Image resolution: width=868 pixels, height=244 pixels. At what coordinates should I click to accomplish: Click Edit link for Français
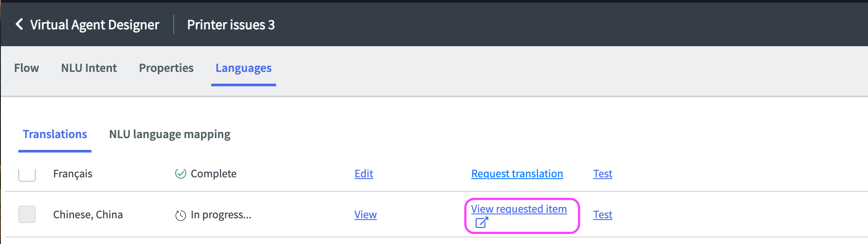coord(364,174)
